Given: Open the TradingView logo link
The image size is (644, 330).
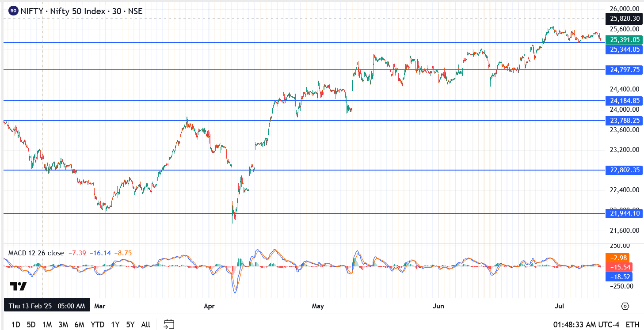Looking at the screenshot, I should [x=18, y=286].
